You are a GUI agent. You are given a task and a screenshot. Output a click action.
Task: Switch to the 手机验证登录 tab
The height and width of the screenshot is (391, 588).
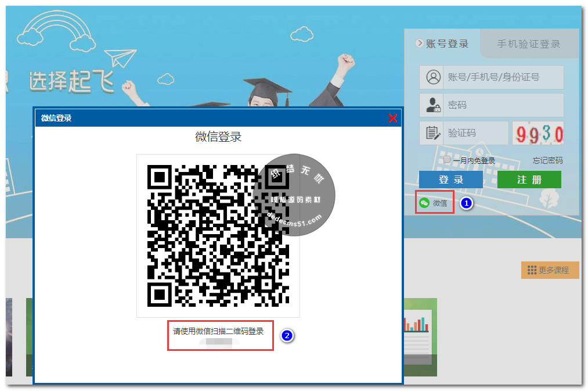pyautogui.click(x=528, y=43)
